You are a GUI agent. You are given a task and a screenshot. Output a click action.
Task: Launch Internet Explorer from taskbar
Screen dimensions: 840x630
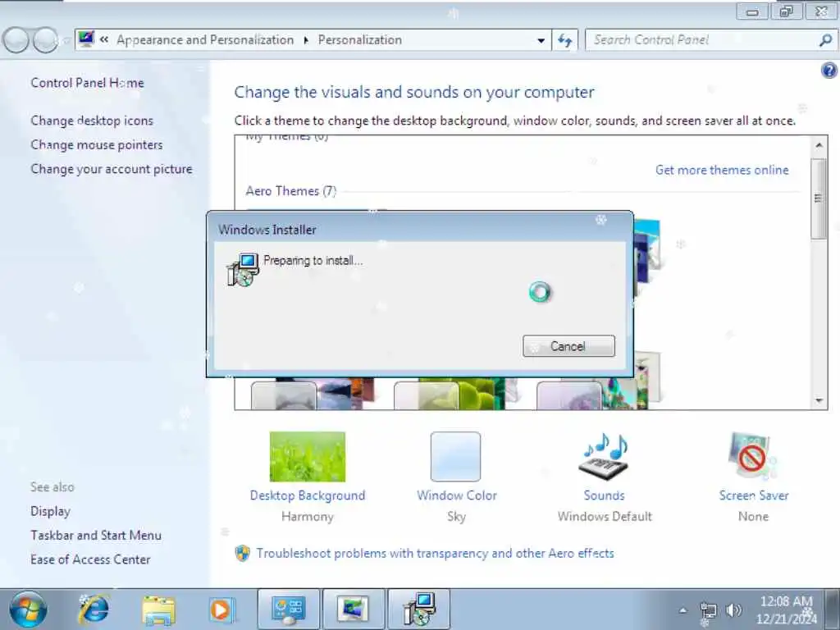pyautogui.click(x=94, y=609)
